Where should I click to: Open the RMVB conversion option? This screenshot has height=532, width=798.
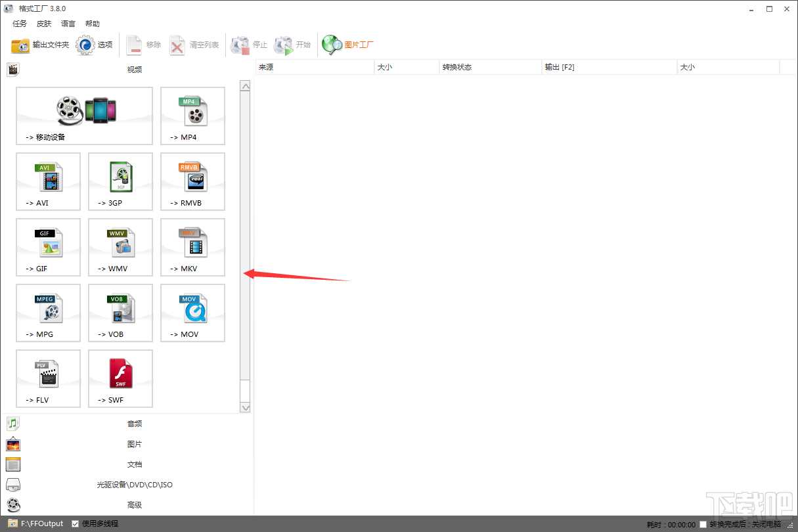192,181
